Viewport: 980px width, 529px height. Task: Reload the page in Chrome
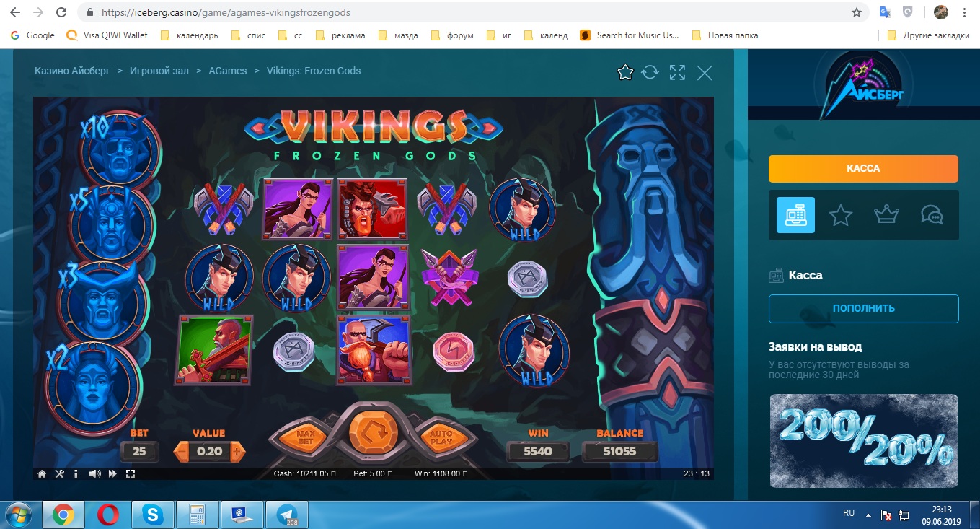[61, 12]
